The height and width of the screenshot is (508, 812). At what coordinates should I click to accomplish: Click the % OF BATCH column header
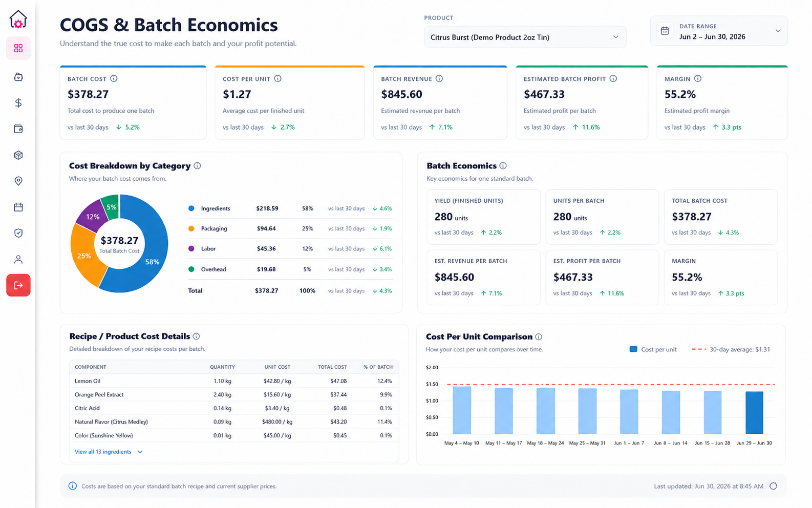(378, 367)
